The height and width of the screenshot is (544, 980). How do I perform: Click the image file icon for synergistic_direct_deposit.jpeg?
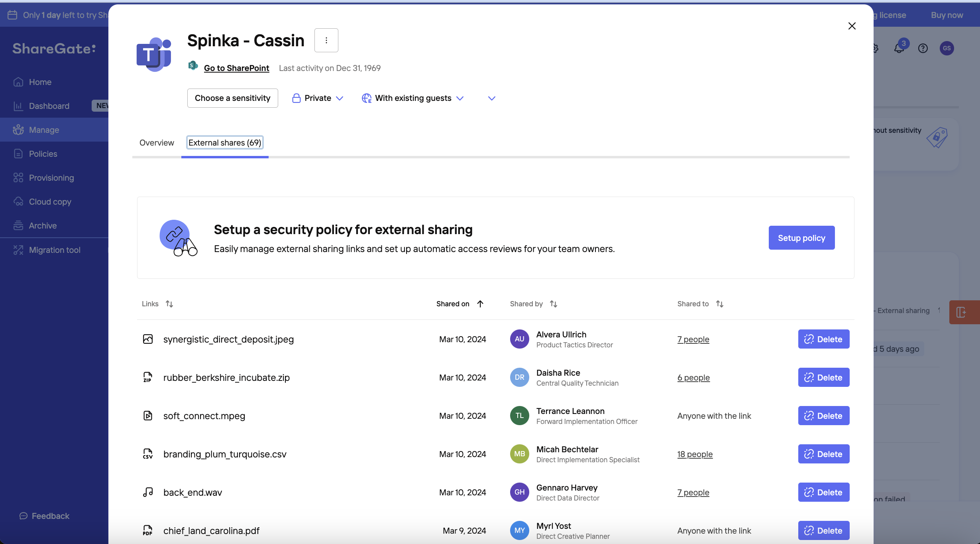coord(148,339)
